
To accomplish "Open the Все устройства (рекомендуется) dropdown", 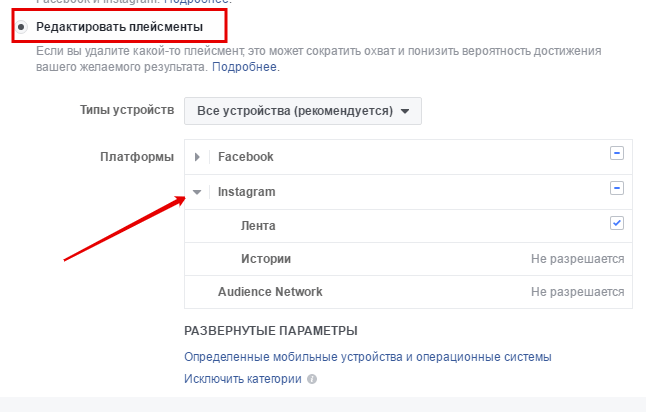I will click(x=302, y=111).
